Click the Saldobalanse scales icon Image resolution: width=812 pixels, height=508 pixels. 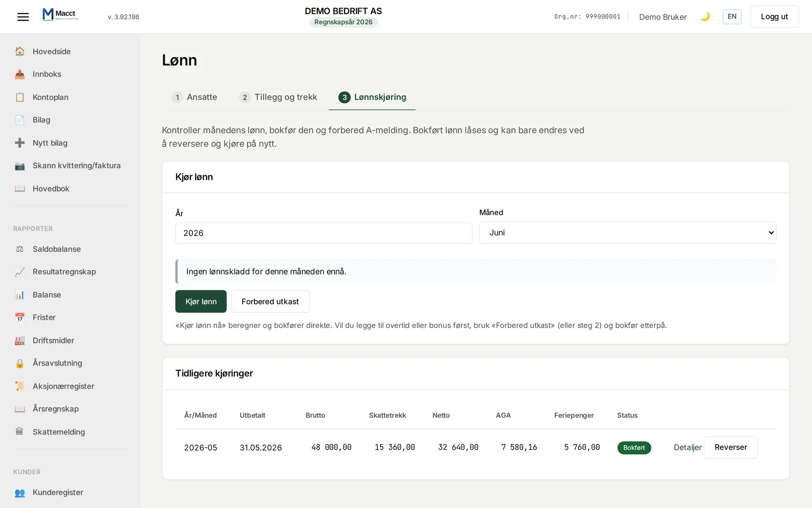pyautogui.click(x=20, y=249)
